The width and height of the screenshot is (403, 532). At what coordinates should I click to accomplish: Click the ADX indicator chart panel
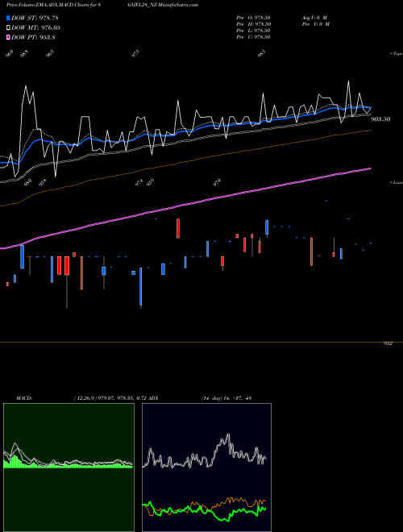click(x=206, y=468)
